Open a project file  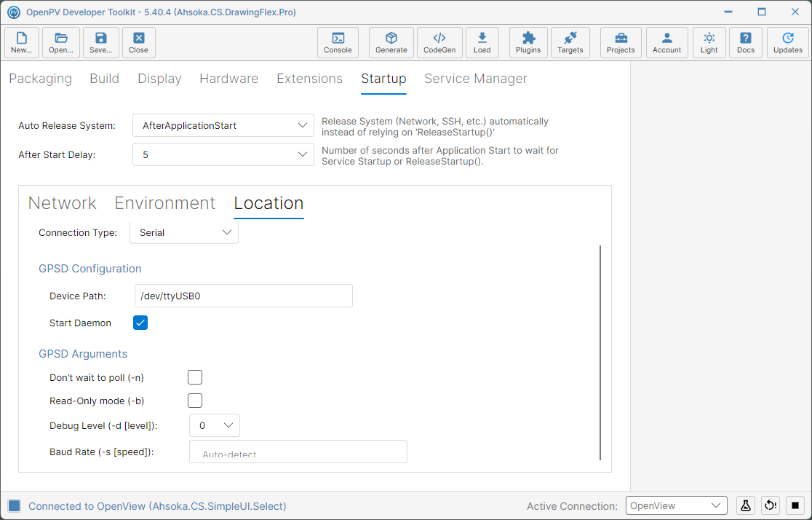pyautogui.click(x=61, y=42)
